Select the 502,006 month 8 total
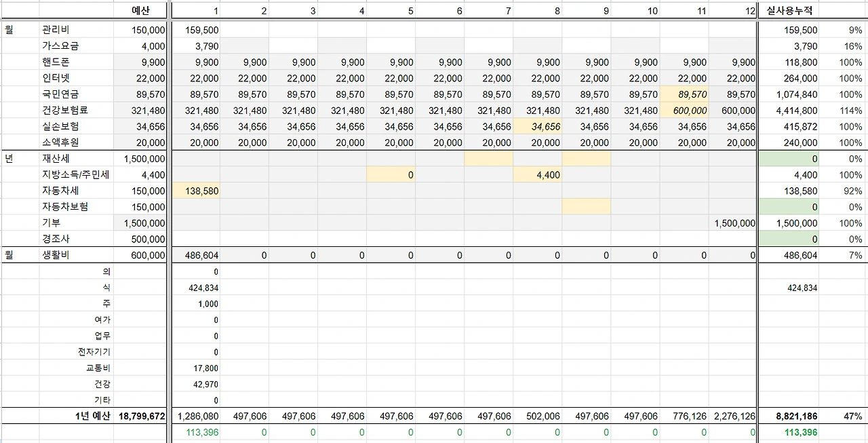Screen dimensions: 868x443 pos(538,416)
